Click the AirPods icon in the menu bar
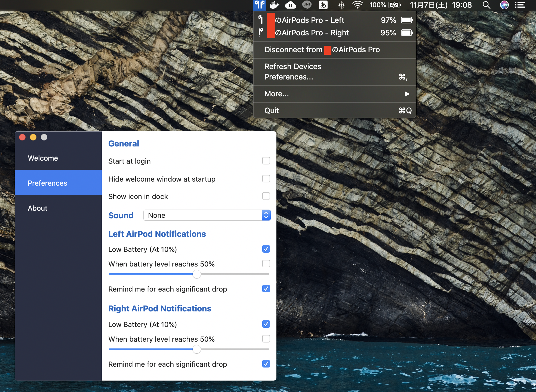This screenshot has width=536, height=392. click(260, 5)
